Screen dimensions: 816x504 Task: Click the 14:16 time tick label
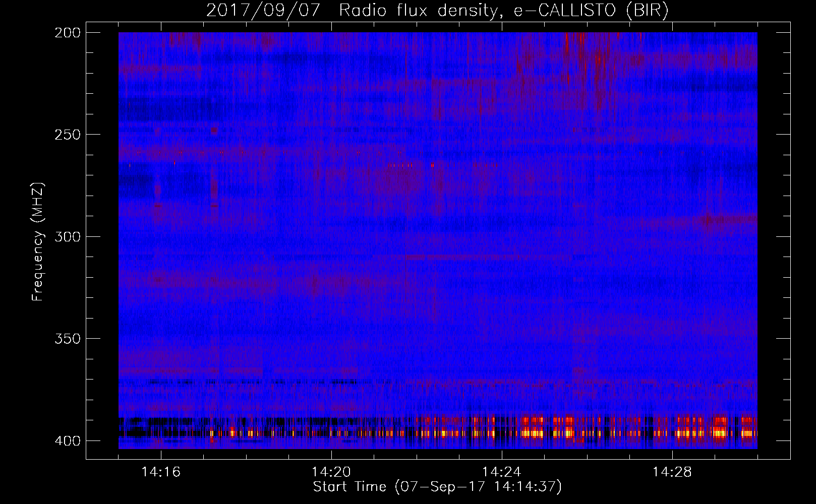coord(161,472)
